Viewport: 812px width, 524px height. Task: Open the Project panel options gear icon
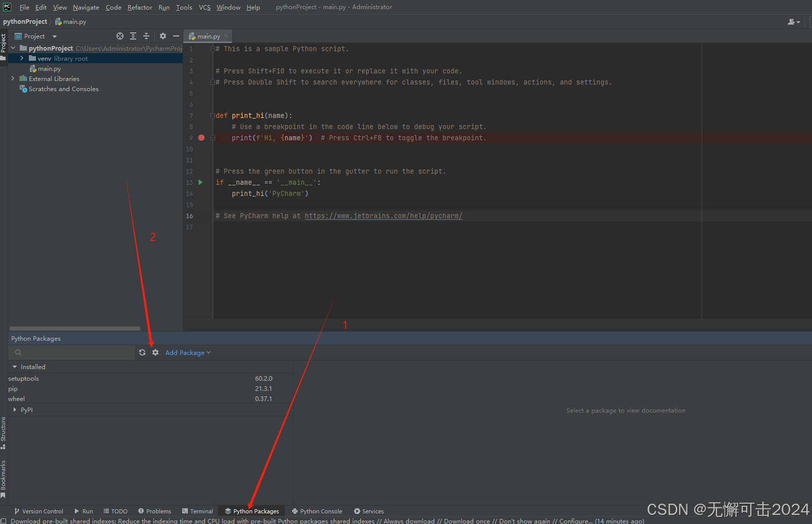point(162,36)
